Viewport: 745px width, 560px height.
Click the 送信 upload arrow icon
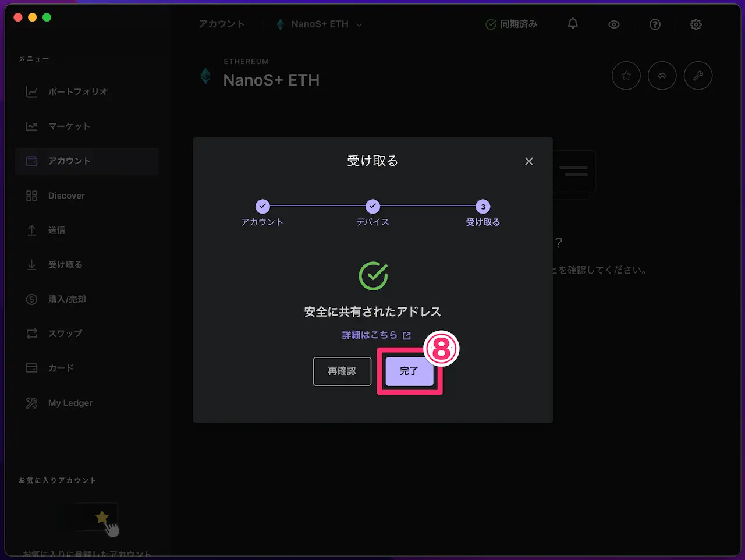point(32,231)
